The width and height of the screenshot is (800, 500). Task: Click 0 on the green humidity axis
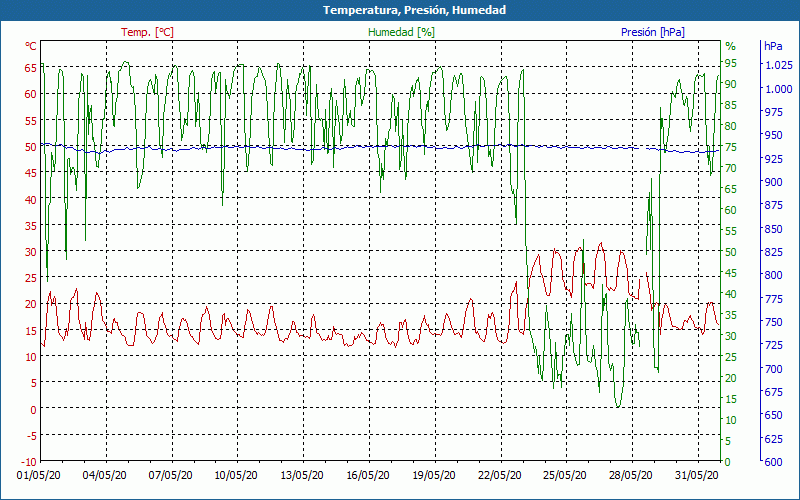(x=728, y=462)
